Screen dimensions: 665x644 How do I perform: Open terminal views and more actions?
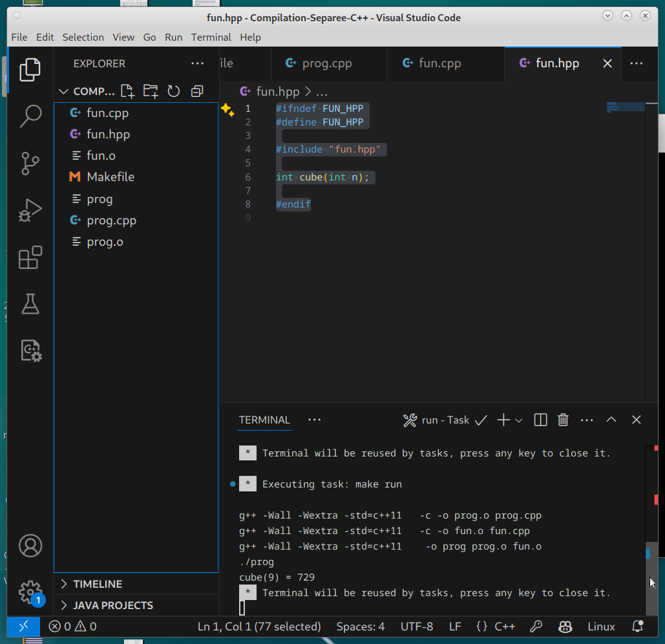coord(587,420)
